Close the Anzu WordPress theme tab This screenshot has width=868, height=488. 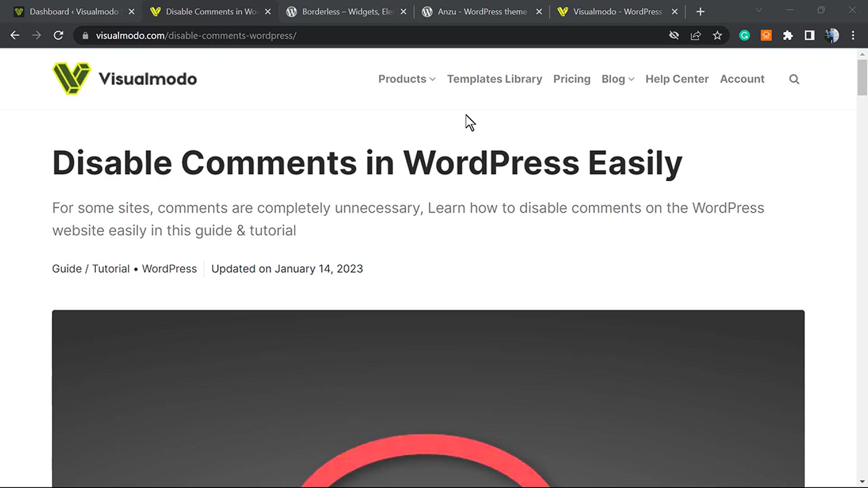point(539,12)
